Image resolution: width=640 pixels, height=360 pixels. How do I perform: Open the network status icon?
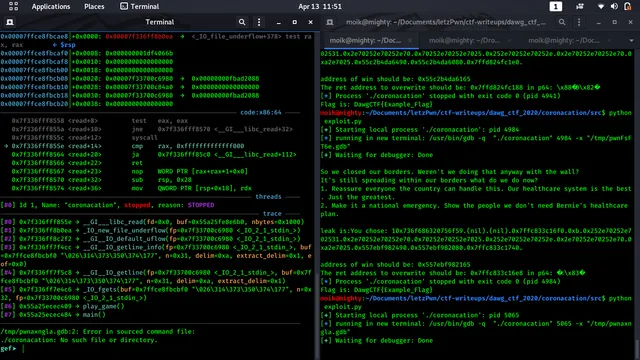click(601, 7)
